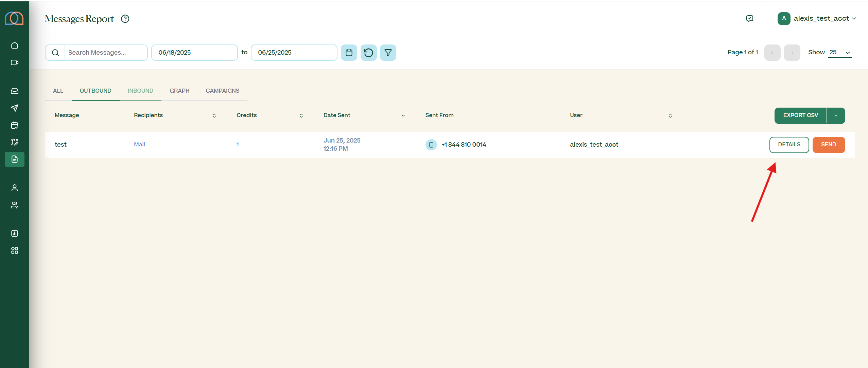Click the feedback chat icon in header
Screen dimensions: 868x368
point(749,19)
